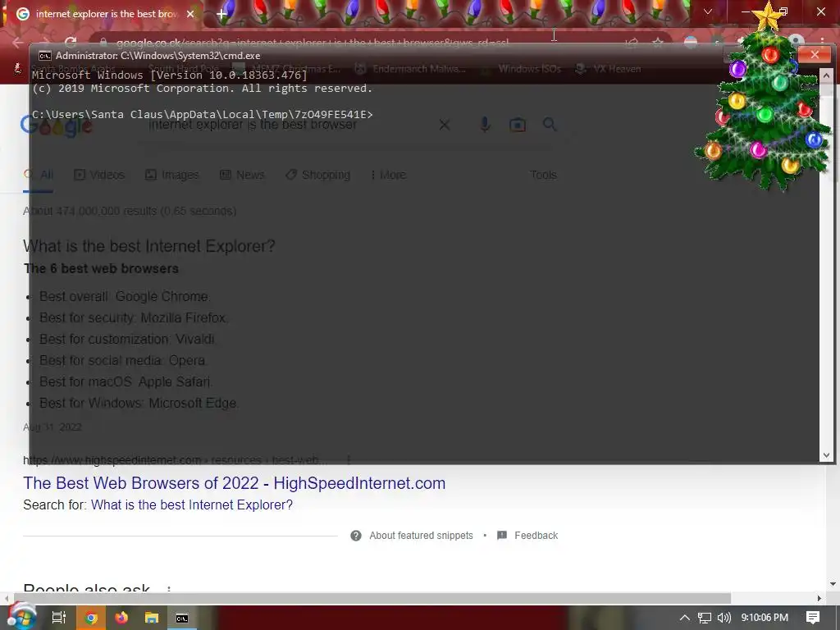Image resolution: width=840 pixels, height=630 pixels.
Task: Click the 'Microsoft Windows [Version 10.0.18363.476]' line
Action: click(169, 75)
